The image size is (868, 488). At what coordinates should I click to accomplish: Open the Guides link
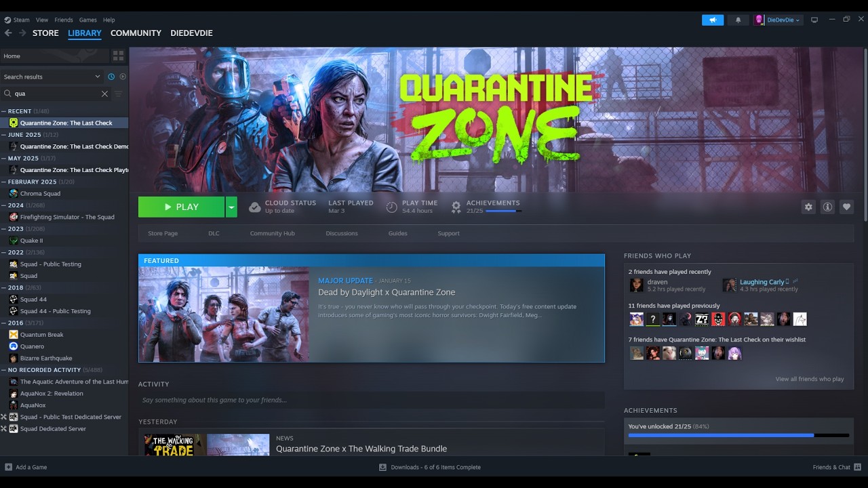point(397,233)
